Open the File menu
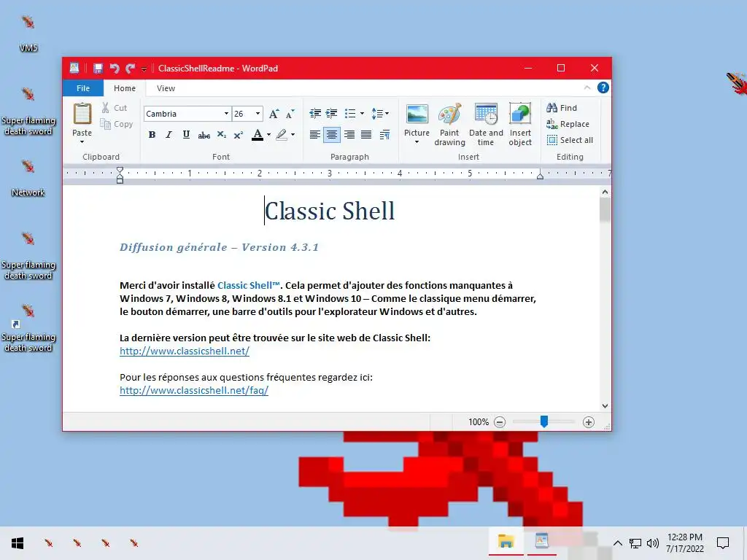 [83, 88]
